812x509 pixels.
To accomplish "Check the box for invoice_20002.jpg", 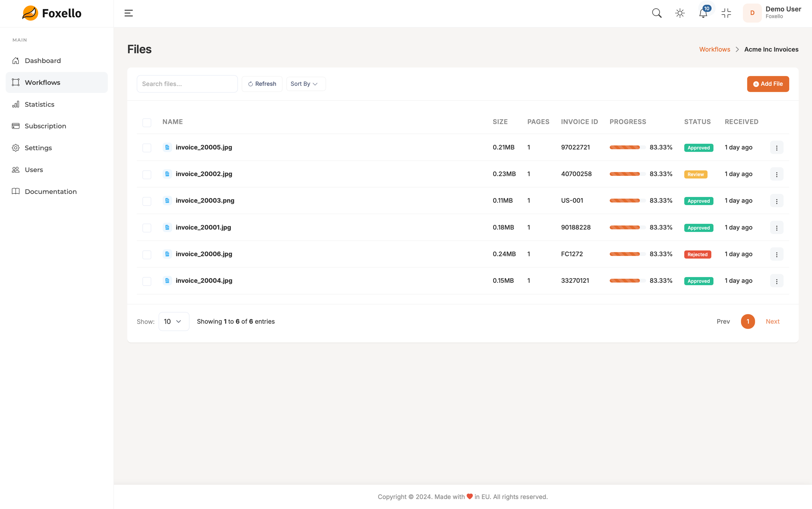I will pos(147,174).
